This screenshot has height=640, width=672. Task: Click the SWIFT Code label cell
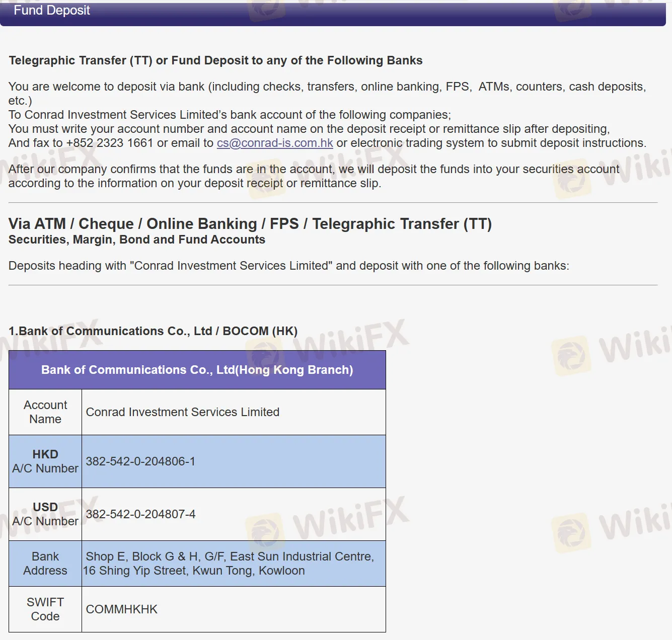(45, 609)
